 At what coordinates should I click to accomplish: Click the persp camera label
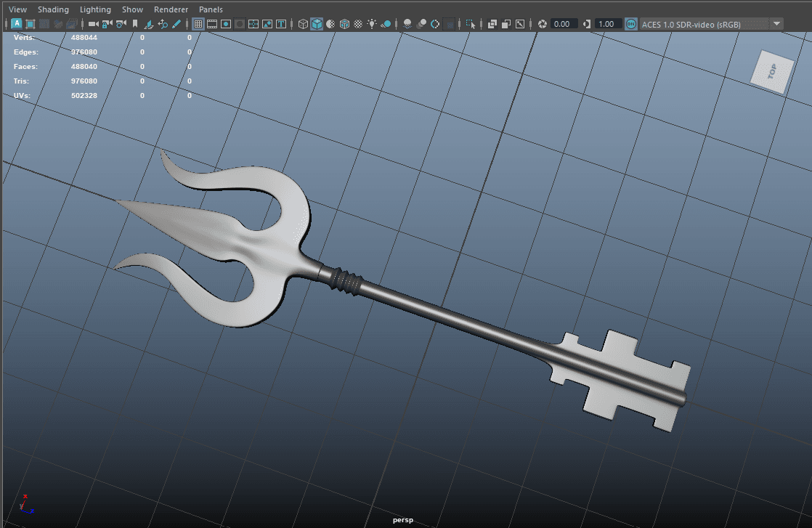(x=403, y=520)
